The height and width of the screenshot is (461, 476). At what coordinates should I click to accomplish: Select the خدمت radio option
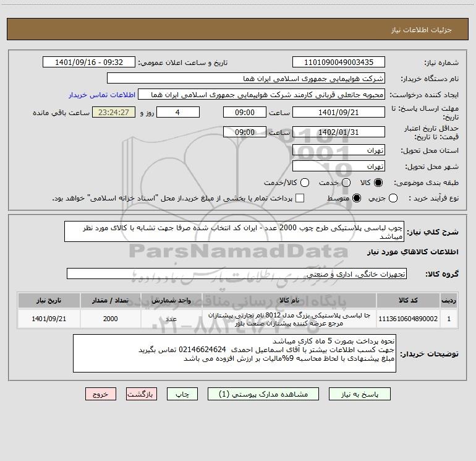[x=346, y=183]
